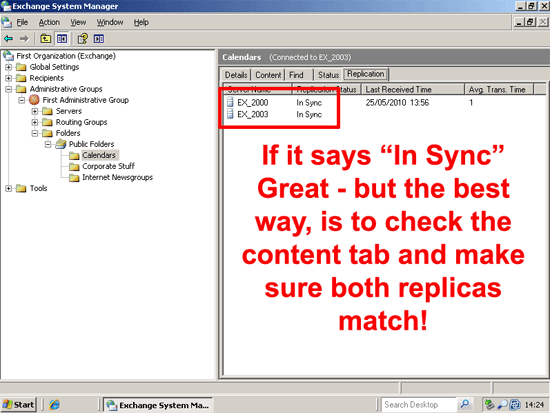Collapse the First Administrative Group node
This screenshot has height=413, width=550.
pos(22,100)
